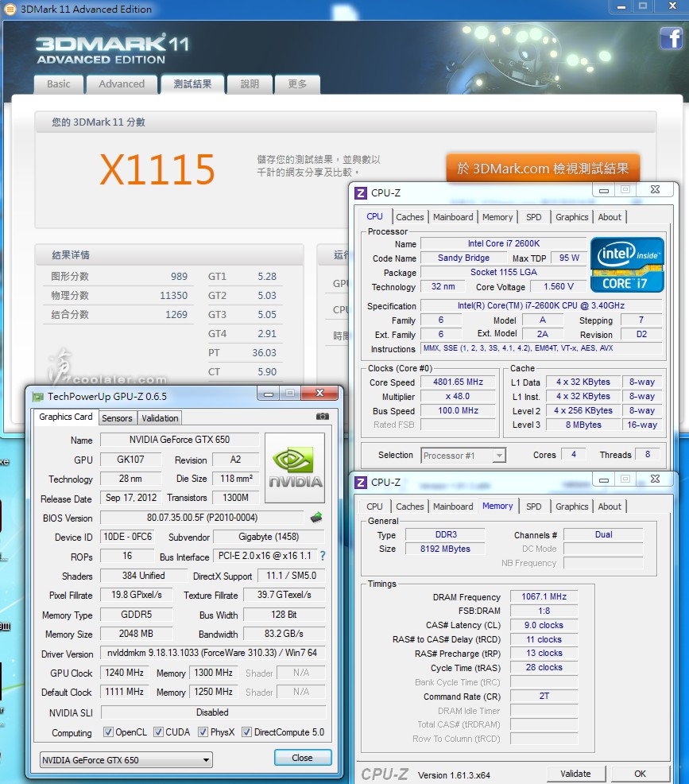Viewport: 689px width, 784px height.
Task: Click the Core Voltage value 1.560 V
Action: [558, 286]
